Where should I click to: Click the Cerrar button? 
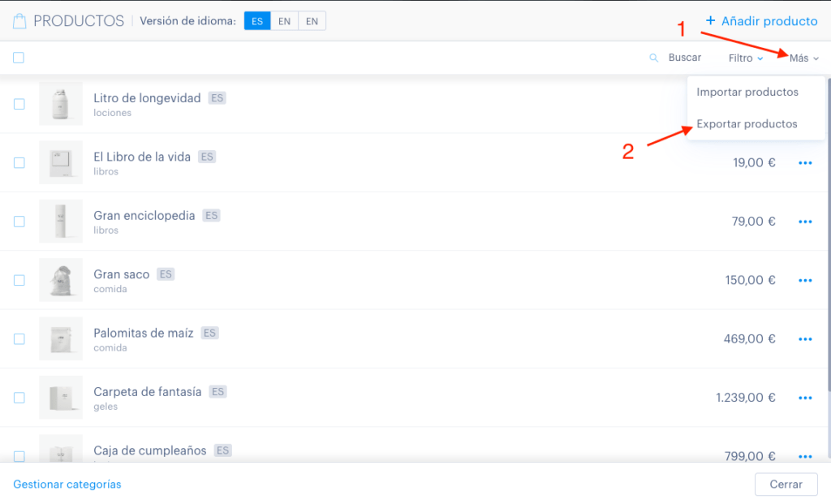pos(786,485)
